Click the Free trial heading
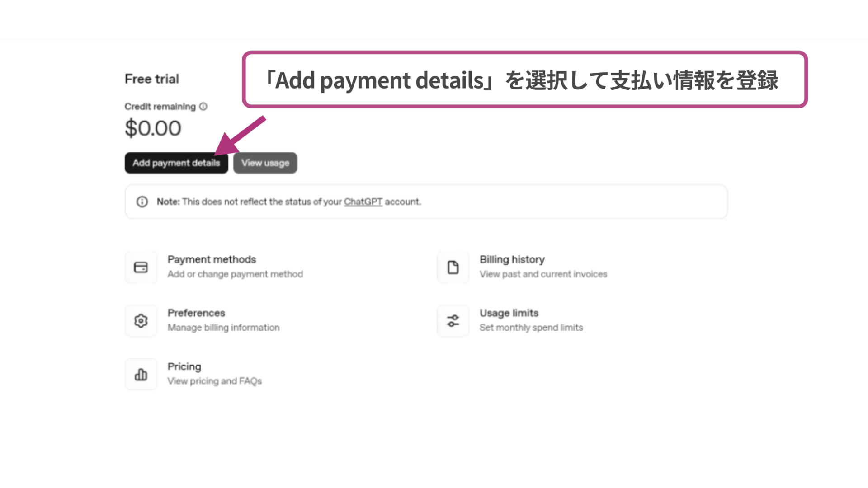 pos(151,79)
